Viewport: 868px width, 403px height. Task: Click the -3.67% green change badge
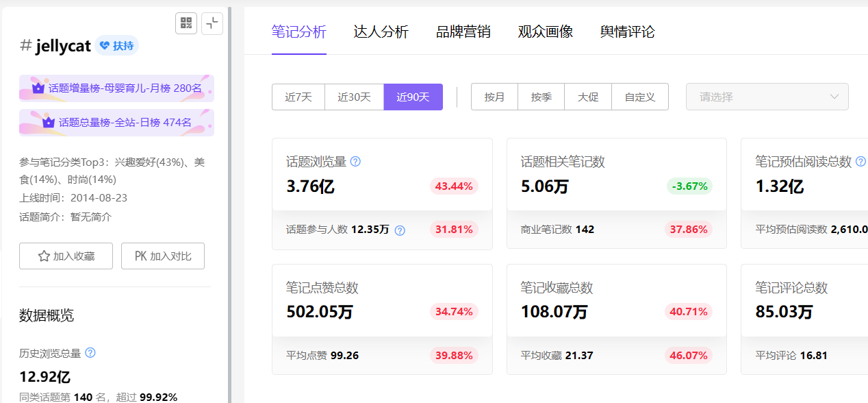(689, 186)
